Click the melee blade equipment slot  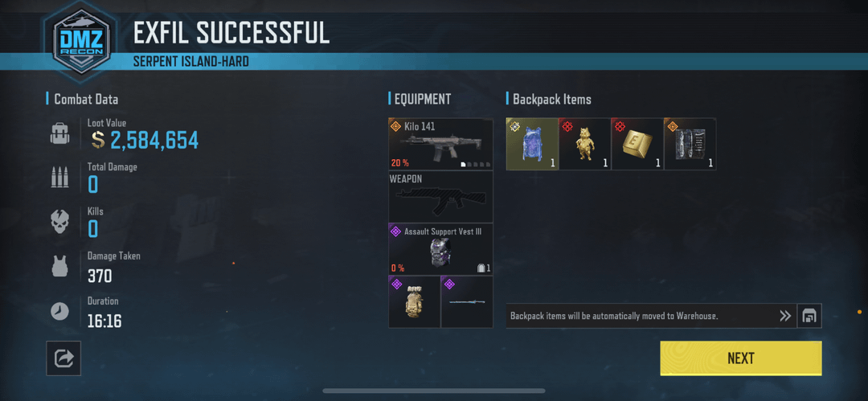[467, 302]
